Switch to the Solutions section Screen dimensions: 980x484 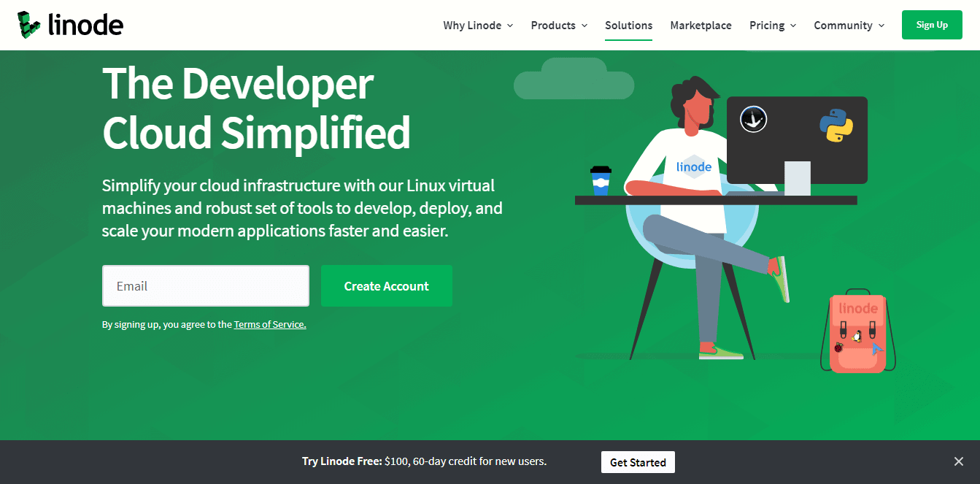628,25
